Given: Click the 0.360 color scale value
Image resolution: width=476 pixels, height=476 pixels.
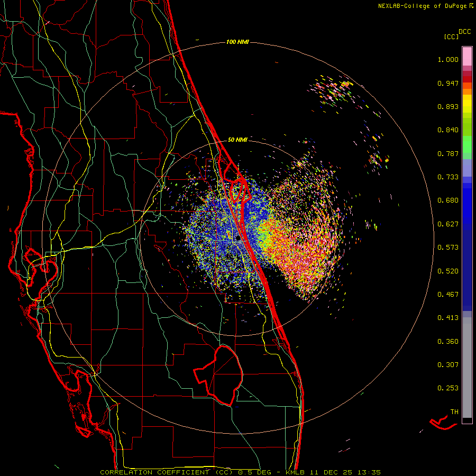Looking at the screenshot, I should [x=448, y=342].
